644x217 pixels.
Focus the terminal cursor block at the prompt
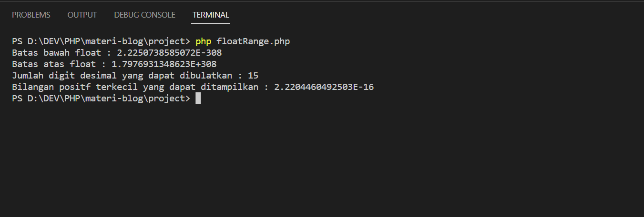tap(198, 99)
